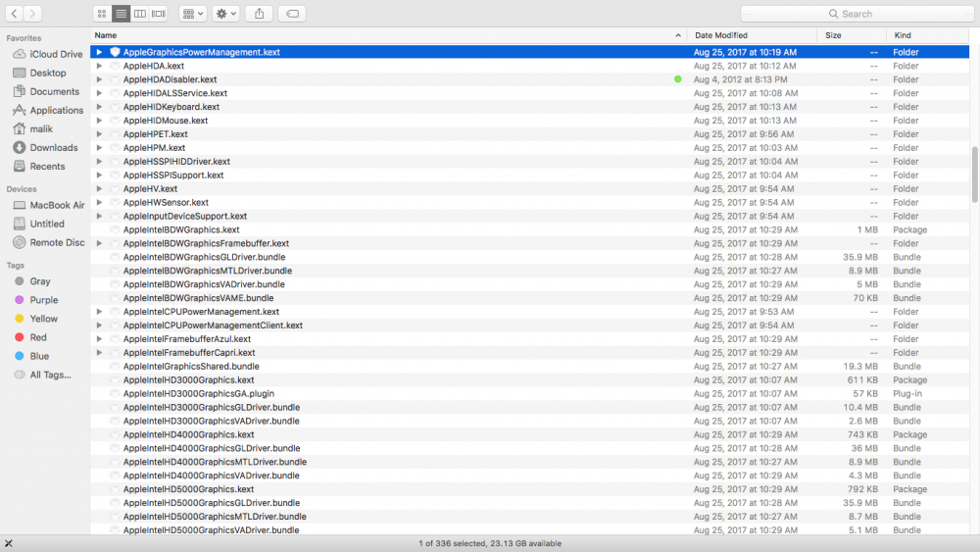Image resolution: width=980 pixels, height=552 pixels.
Task: Expand AppleGraphicsPowerManagement.kext folder
Action: (x=99, y=53)
